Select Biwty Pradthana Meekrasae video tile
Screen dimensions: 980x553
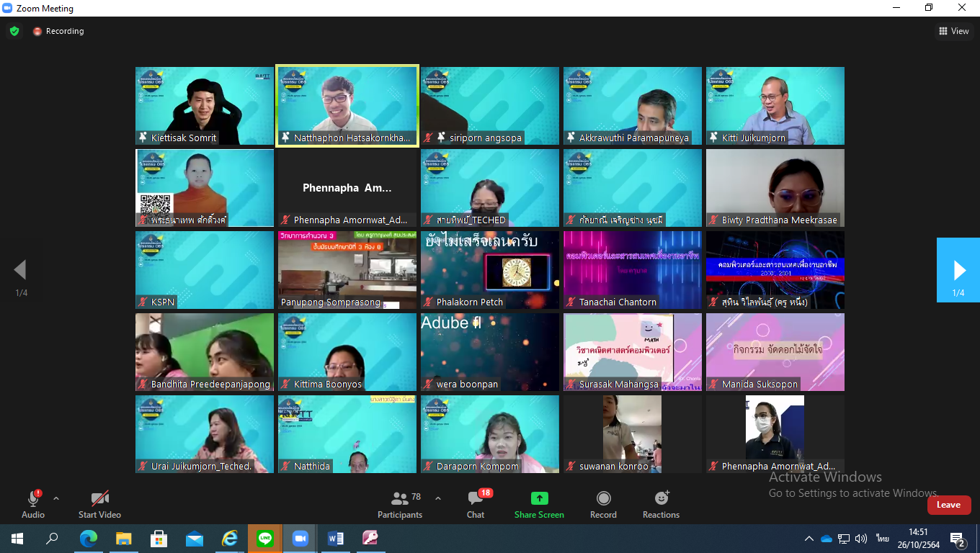(775, 188)
